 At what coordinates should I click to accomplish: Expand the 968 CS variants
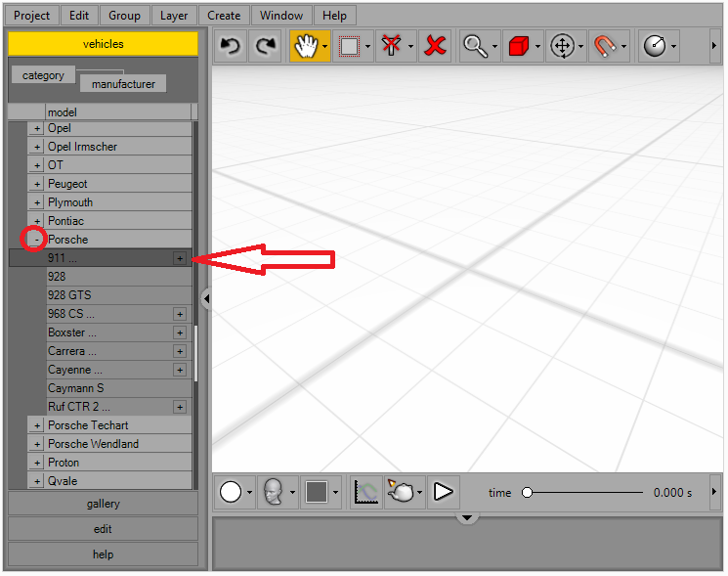point(180,314)
